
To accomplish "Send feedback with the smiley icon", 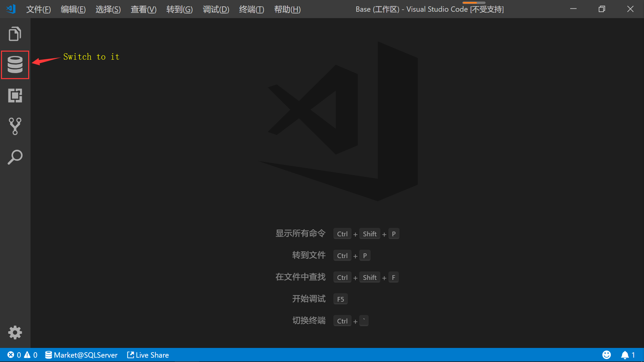I will pos(606,355).
